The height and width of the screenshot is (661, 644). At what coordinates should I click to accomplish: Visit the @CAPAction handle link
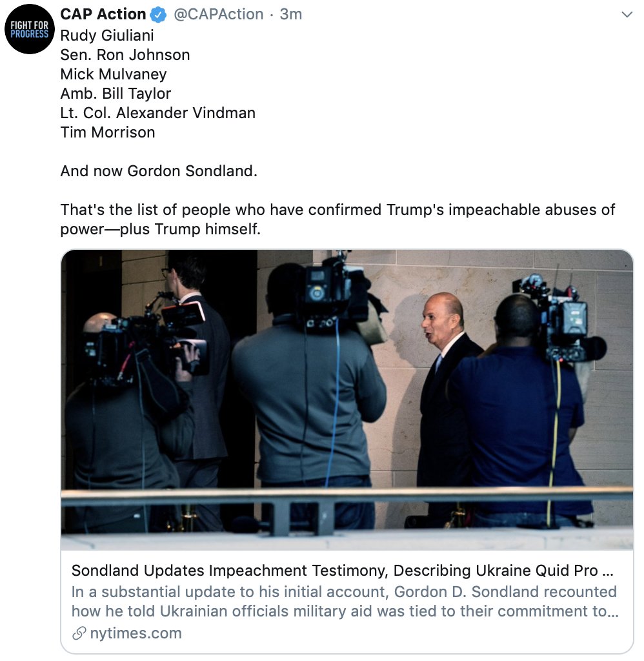coord(218,14)
